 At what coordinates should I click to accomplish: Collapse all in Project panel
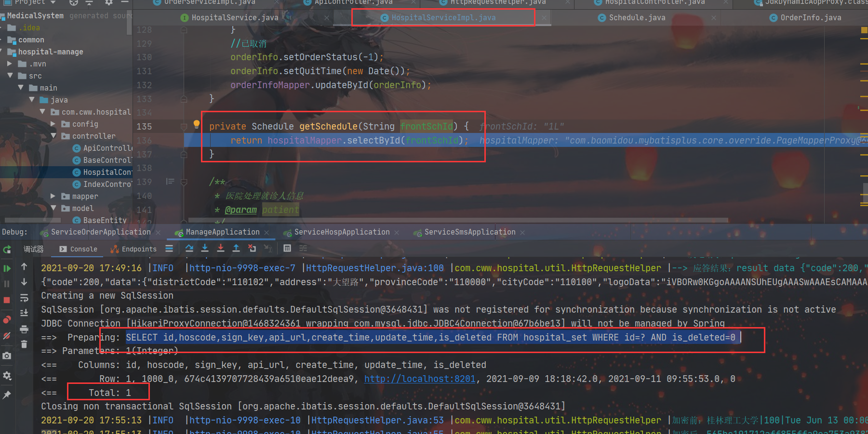89,2
